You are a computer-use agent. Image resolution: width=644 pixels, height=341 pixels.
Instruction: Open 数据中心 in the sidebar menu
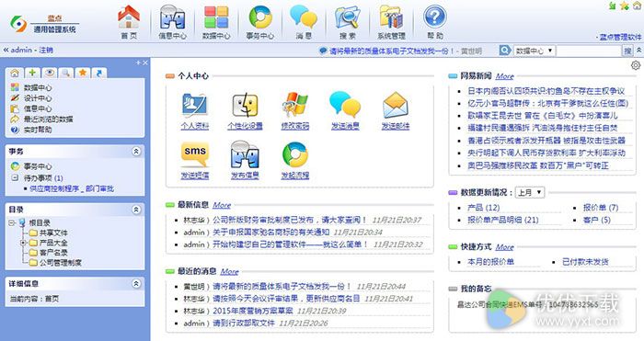[38, 87]
